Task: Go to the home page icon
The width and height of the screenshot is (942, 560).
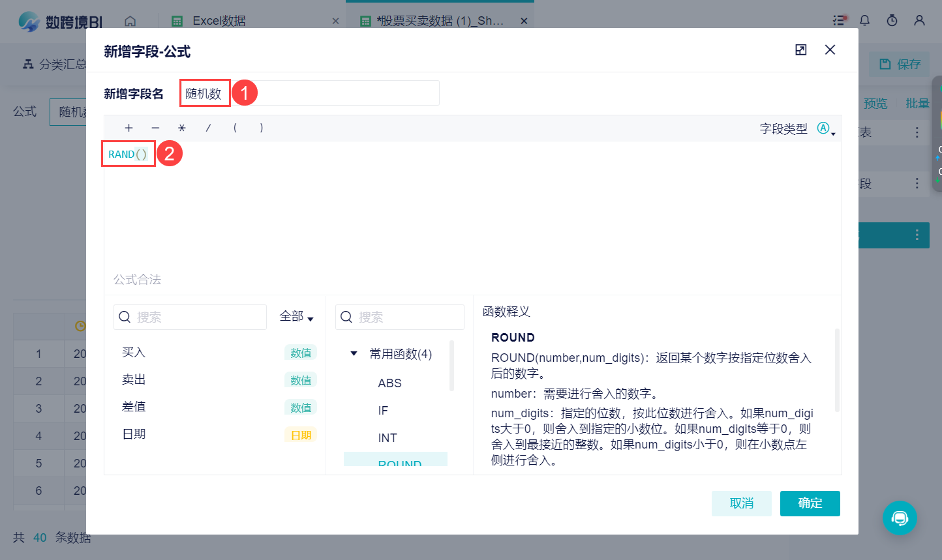Action: [130, 21]
